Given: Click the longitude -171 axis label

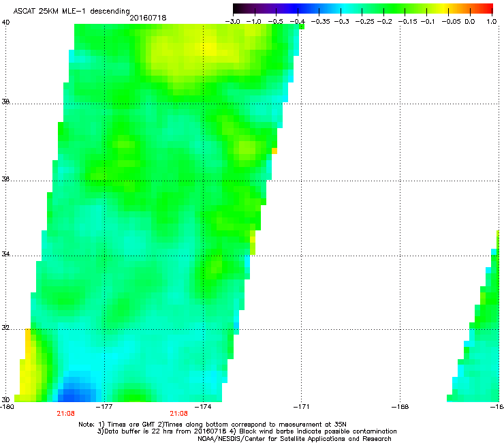Looking at the screenshot, I should tap(302, 407).
